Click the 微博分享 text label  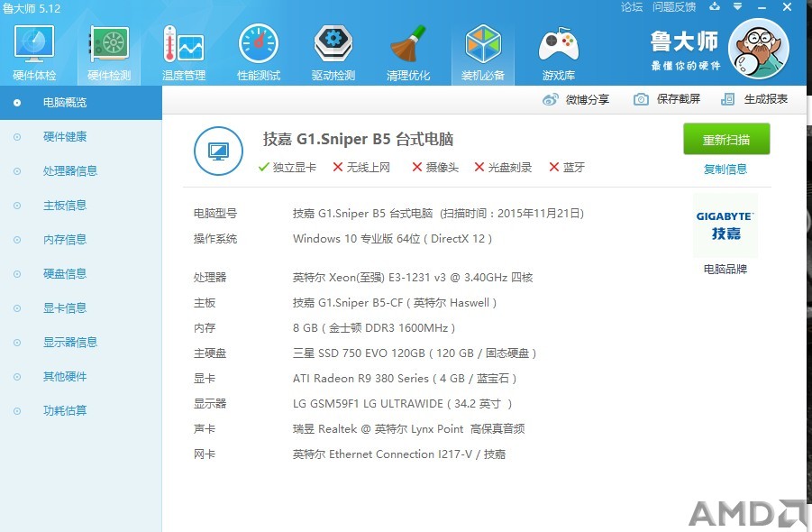tap(588, 99)
